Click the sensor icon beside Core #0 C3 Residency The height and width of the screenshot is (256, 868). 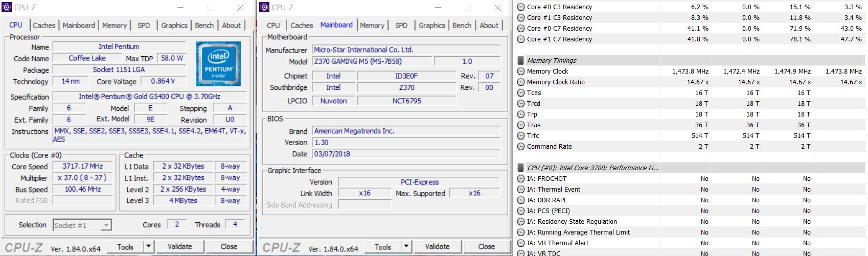pyautogui.click(x=521, y=7)
